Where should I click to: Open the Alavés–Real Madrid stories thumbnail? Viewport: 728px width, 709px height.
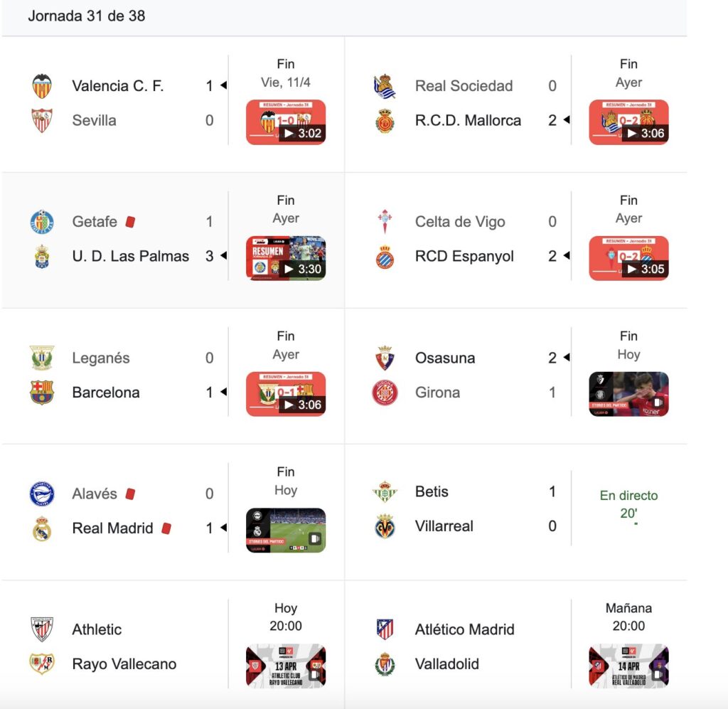click(286, 530)
